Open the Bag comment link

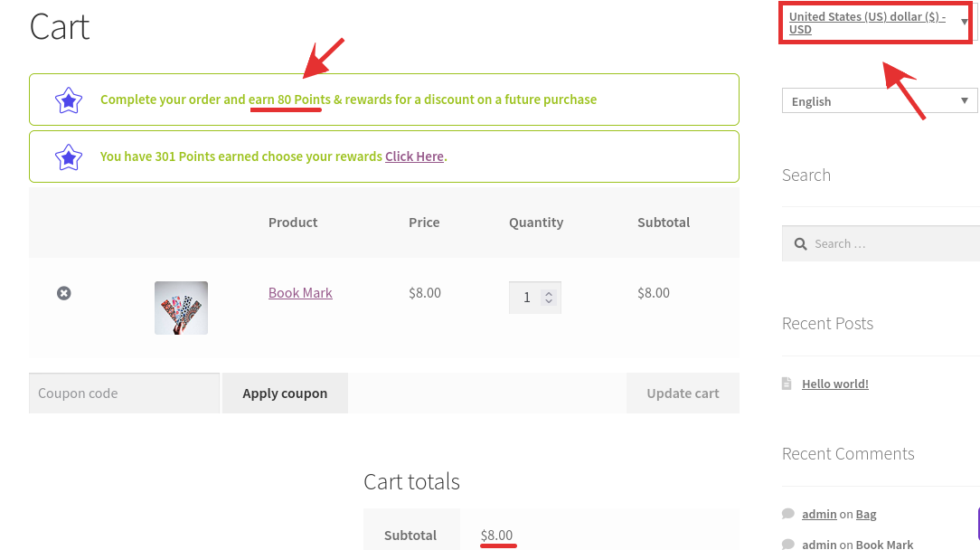click(x=865, y=513)
